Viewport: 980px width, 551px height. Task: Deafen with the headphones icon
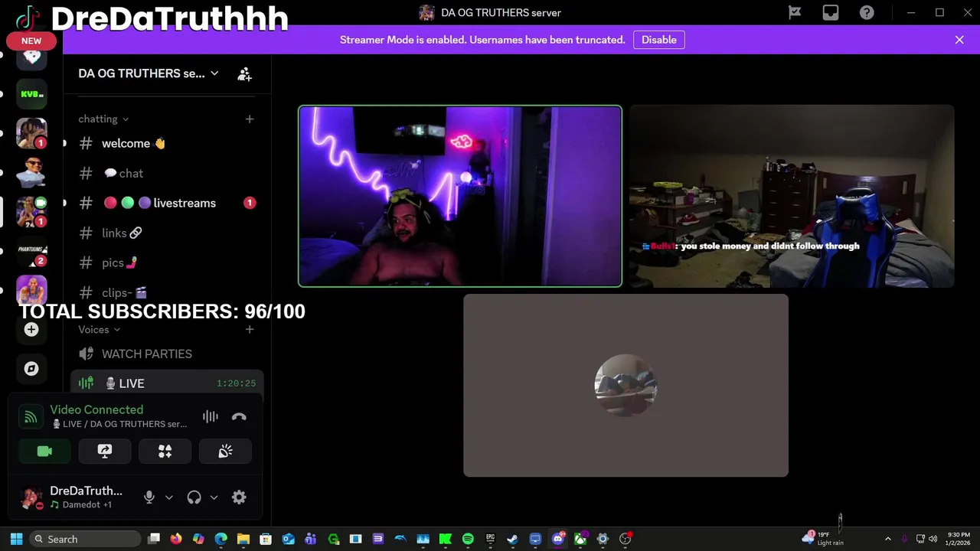click(194, 497)
